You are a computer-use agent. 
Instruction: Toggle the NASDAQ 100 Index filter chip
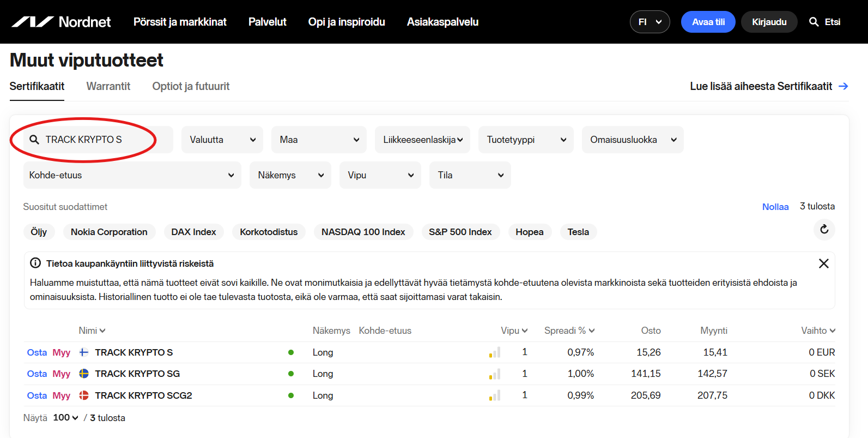(x=363, y=232)
